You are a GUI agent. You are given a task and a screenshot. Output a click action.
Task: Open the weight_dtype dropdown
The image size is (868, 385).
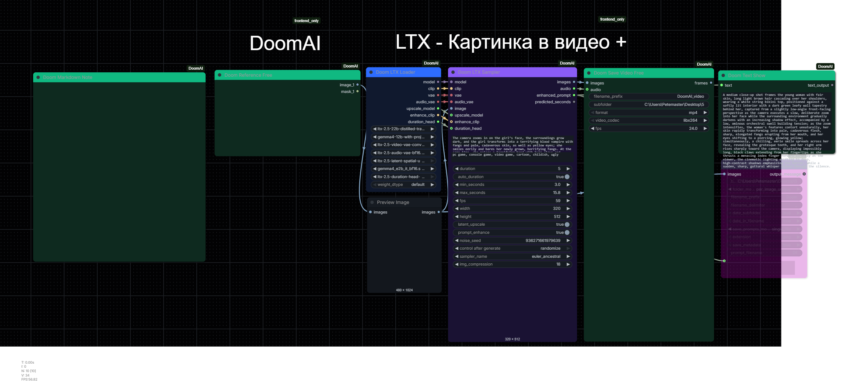click(403, 184)
